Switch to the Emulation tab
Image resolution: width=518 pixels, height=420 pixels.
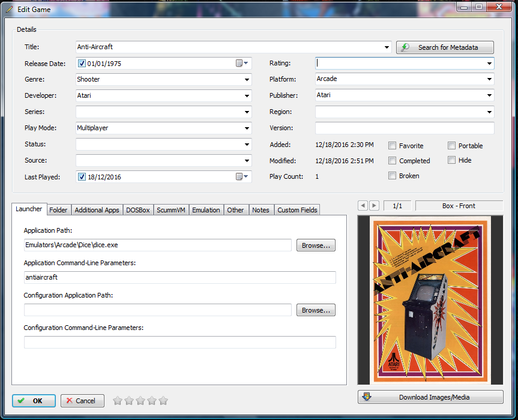pos(206,210)
